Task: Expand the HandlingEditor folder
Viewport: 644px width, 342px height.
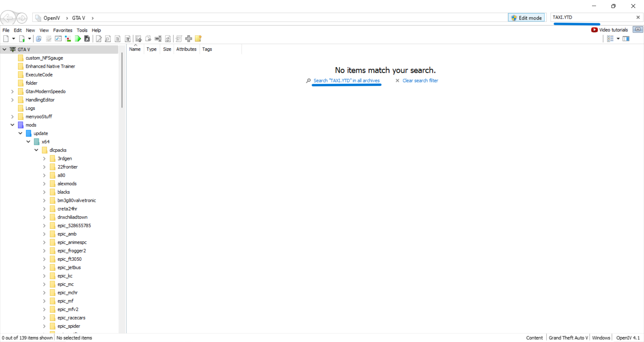Action: (12, 100)
